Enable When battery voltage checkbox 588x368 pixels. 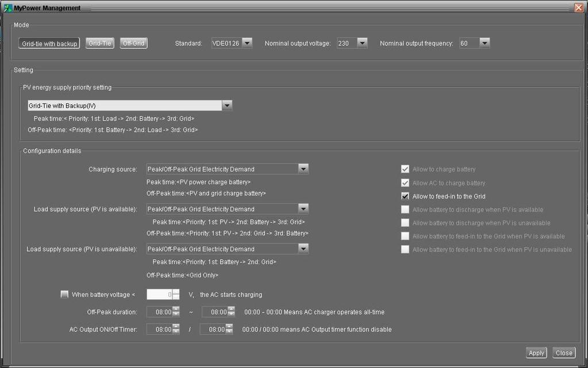pos(64,294)
